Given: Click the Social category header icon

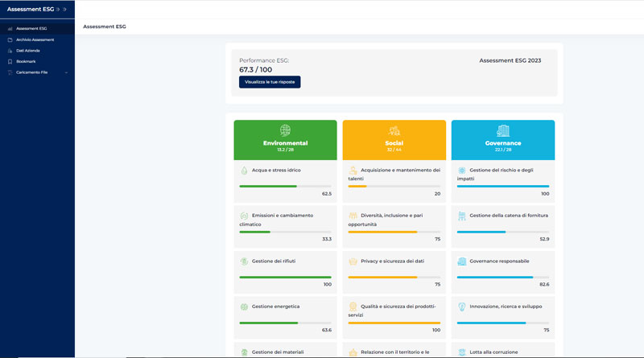Looking at the screenshot, I should [394, 130].
